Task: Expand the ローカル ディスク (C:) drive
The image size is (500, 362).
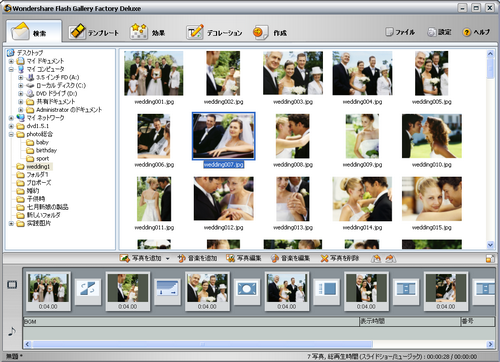Action: click(x=21, y=85)
